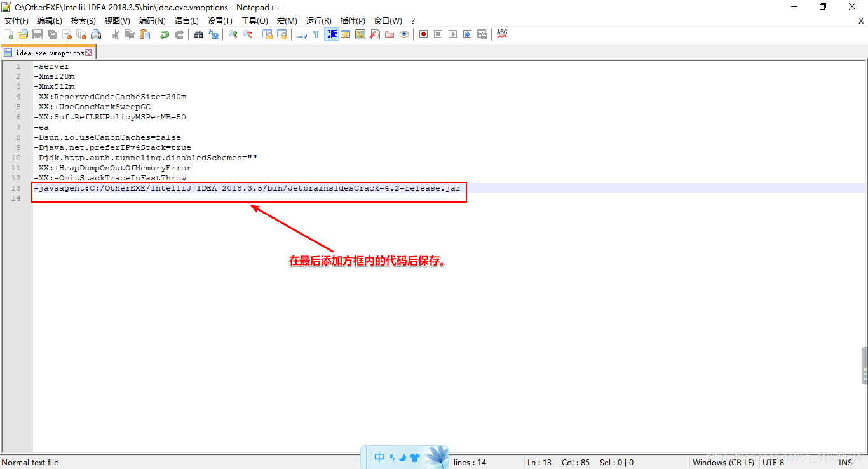The height and width of the screenshot is (469, 868).
Task: Click the Redo toolbar icon
Action: [179, 34]
